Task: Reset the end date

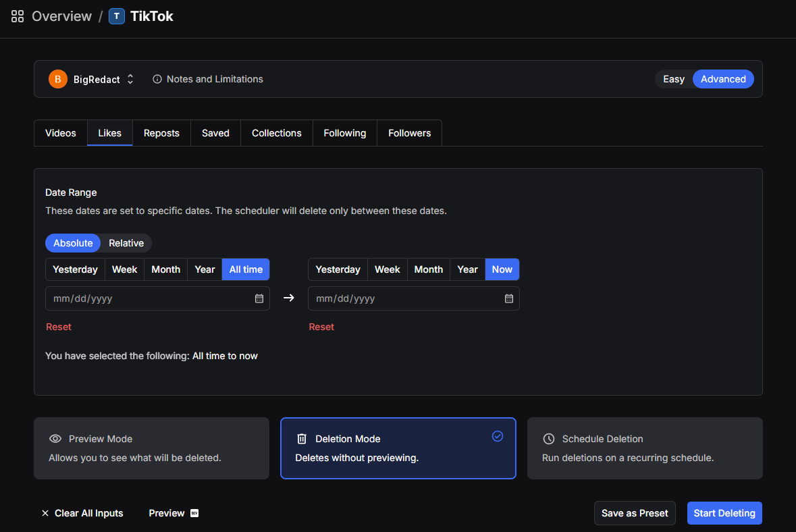Action: pyautogui.click(x=321, y=327)
